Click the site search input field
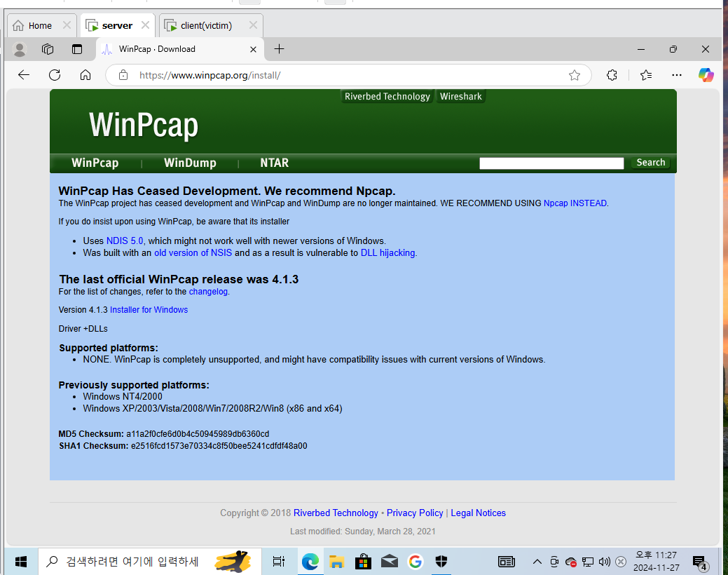The height and width of the screenshot is (575, 728). coord(551,163)
